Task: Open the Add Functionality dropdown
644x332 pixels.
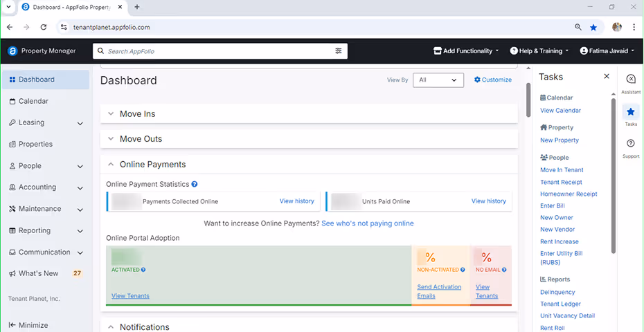Action: tap(466, 51)
